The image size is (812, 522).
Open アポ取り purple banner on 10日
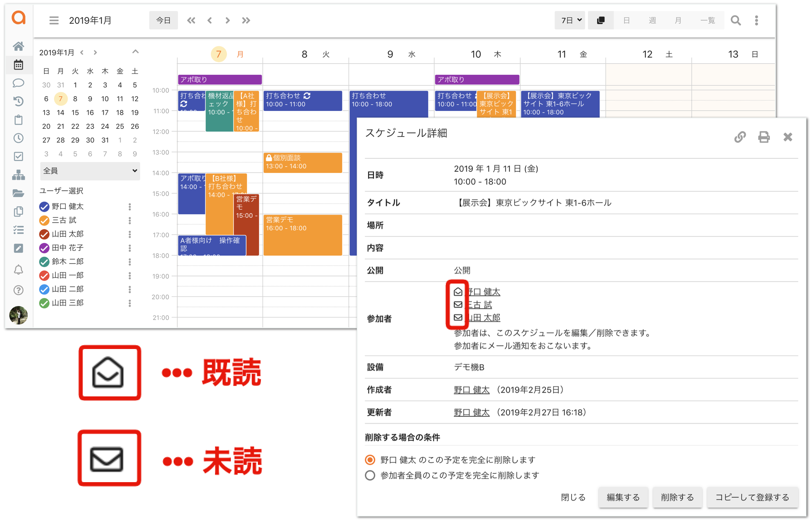coord(477,79)
